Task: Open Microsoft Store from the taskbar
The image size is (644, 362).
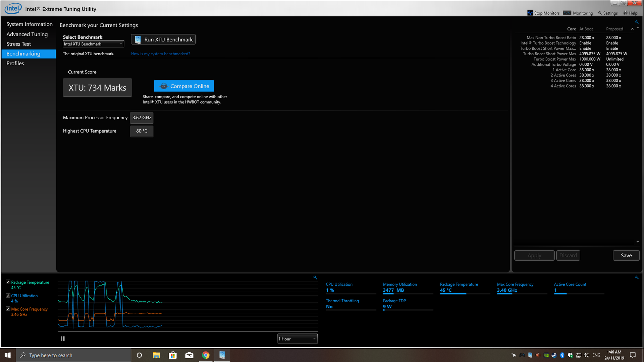Action: [x=173, y=355]
